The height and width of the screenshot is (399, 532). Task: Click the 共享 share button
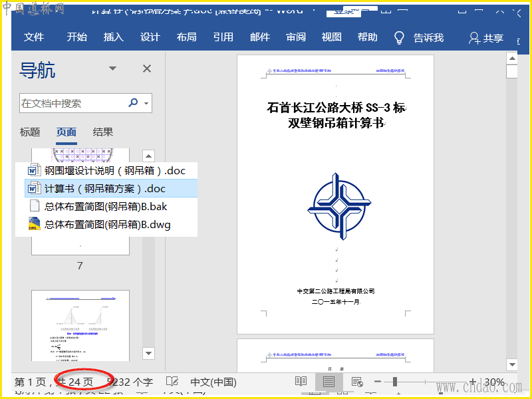tap(486, 38)
